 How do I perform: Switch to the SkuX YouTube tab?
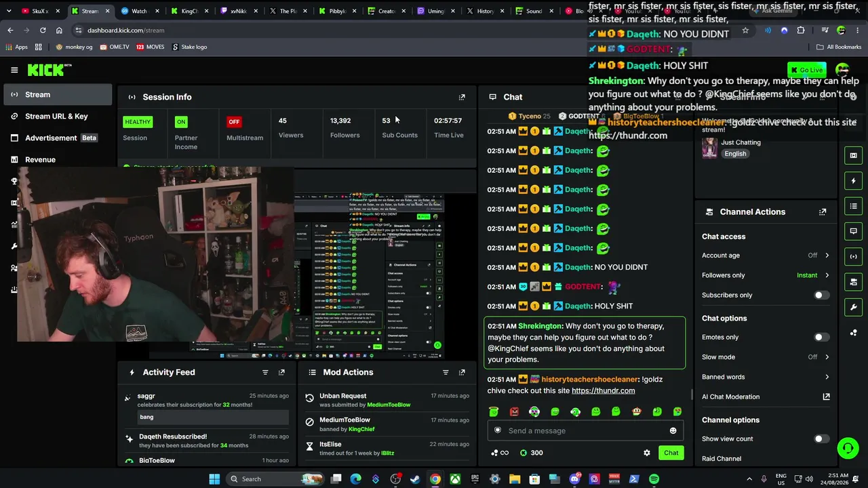pos(39,12)
